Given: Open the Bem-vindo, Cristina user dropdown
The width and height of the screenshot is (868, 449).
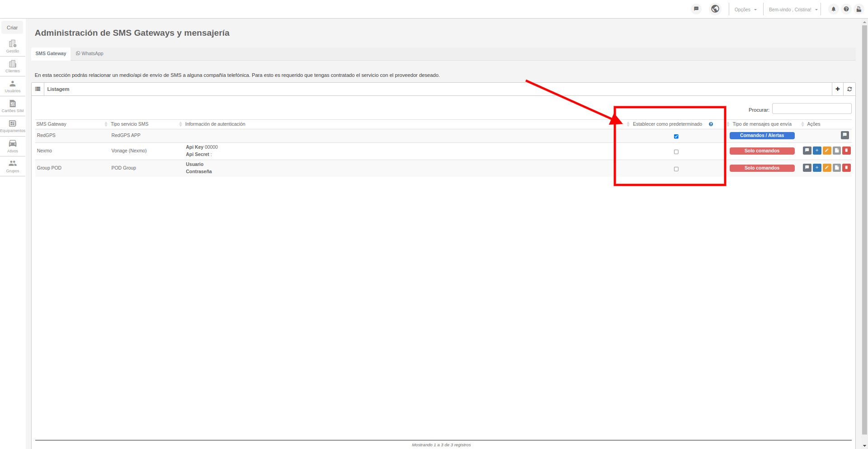Looking at the screenshot, I should 793,9.
